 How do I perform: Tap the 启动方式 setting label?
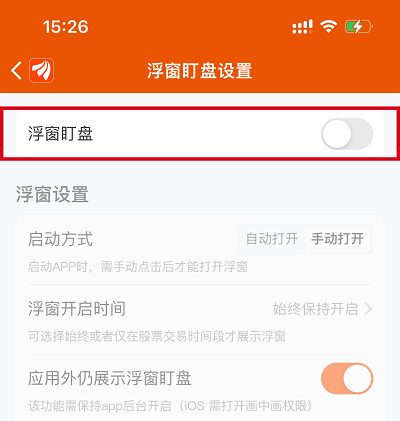point(60,239)
